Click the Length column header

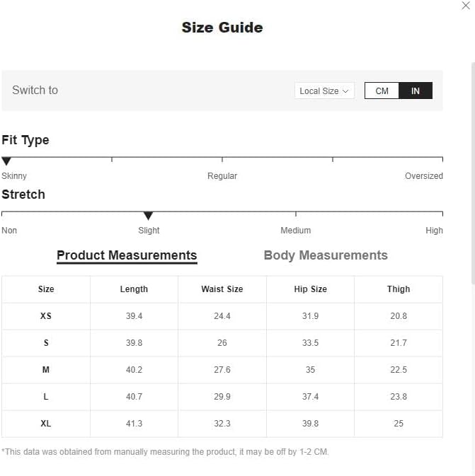tap(134, 289)
